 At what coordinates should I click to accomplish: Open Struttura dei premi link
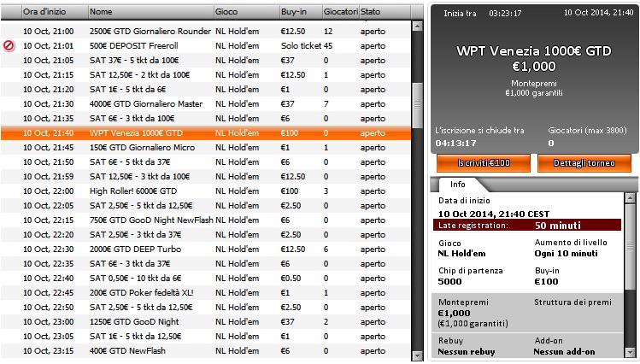[572, 302]
